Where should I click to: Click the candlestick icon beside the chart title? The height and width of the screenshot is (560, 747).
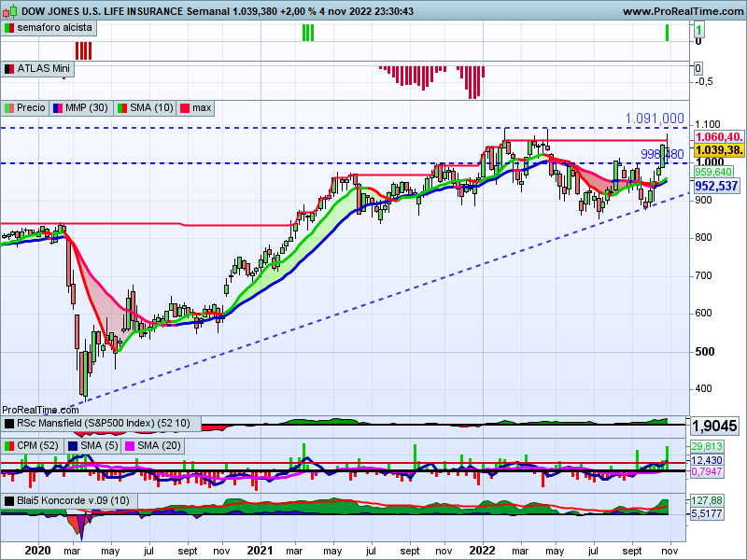coord(9,10)
